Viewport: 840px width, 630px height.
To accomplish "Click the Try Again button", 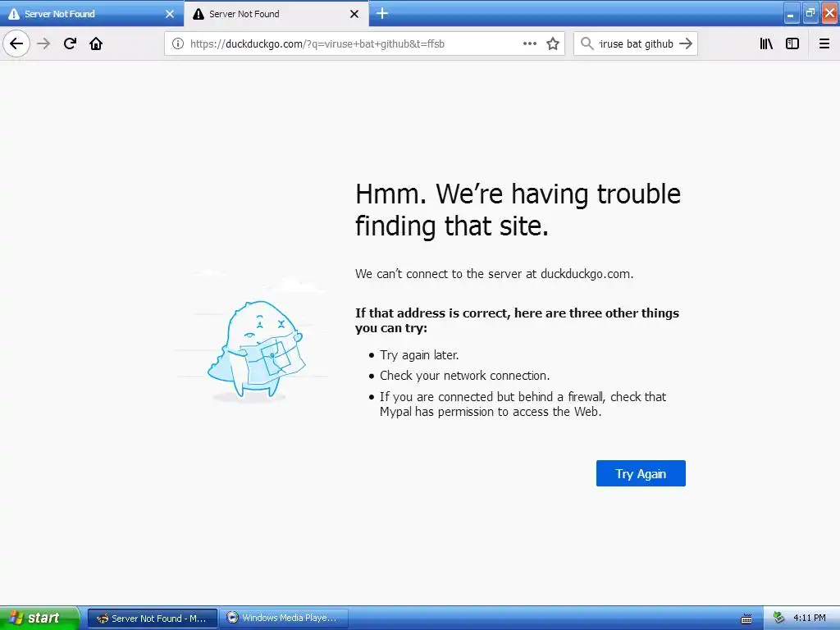I will click(x=641, y=473).
